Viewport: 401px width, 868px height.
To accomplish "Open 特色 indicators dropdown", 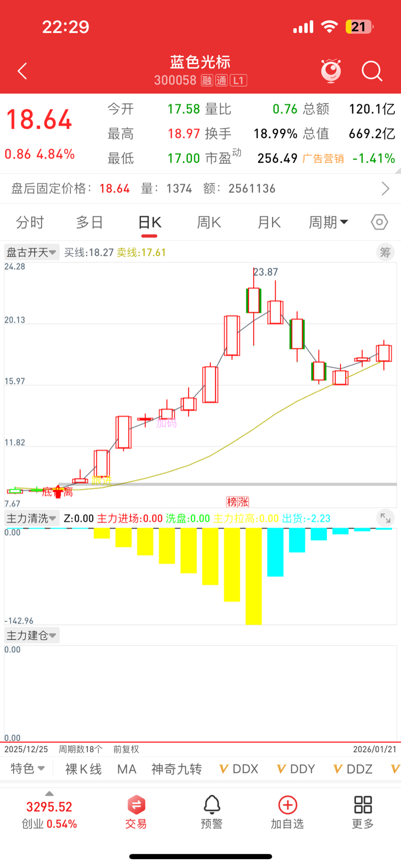I will point(28,769).
